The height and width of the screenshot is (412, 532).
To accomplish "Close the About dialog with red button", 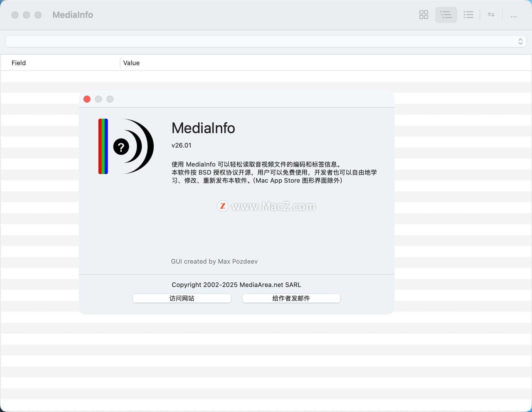I will coord(87,99).
